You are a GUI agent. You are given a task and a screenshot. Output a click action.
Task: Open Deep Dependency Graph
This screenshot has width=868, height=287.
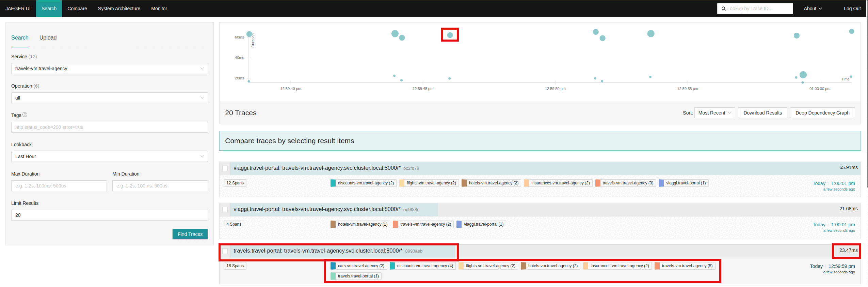(822, 113)
